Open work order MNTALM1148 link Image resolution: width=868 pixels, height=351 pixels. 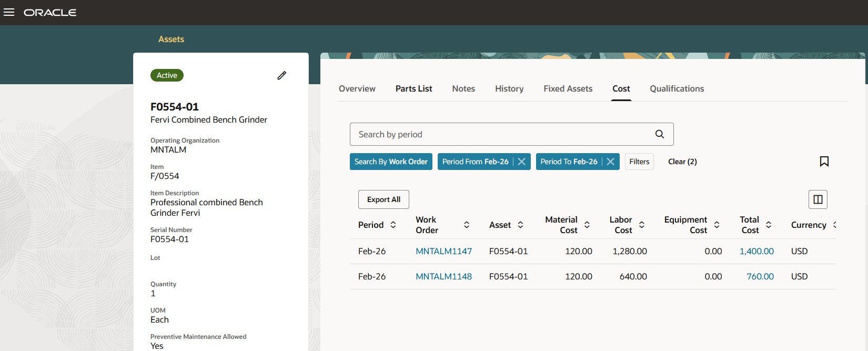(x=444, y=276)
